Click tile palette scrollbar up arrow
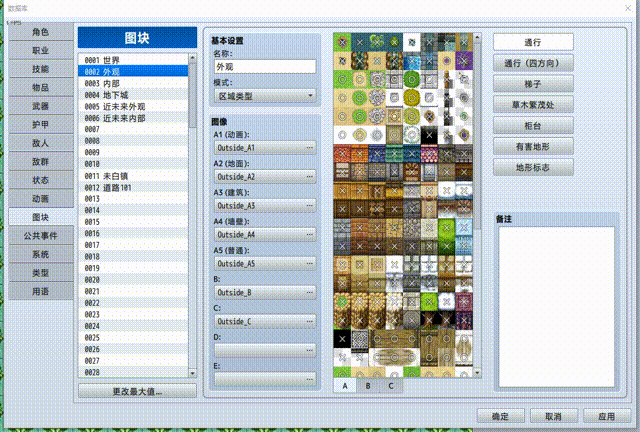Screen dimensions: 640x432 coord(477,38)
